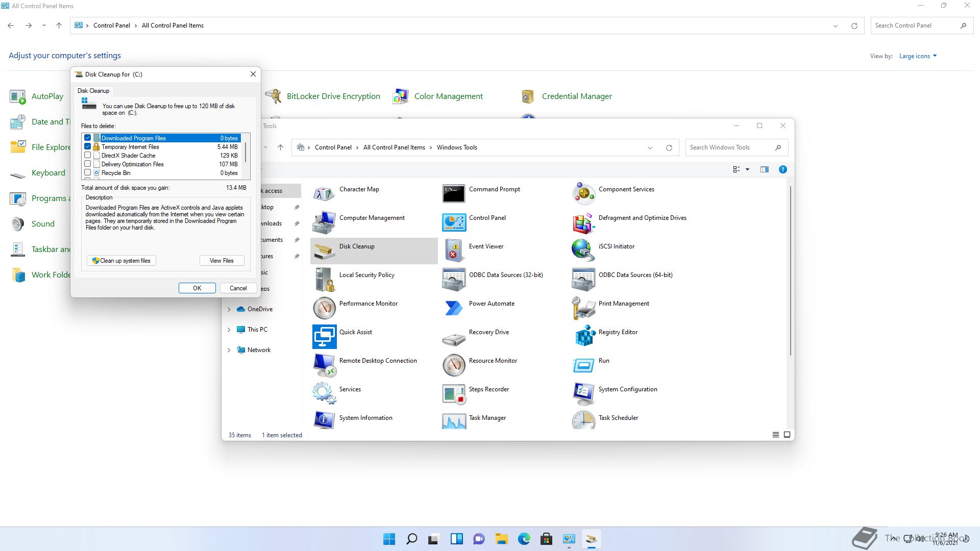Screen dimensions: 980x551
Task: Switch to details view in Windows Tools status bar
Action: 775,435
